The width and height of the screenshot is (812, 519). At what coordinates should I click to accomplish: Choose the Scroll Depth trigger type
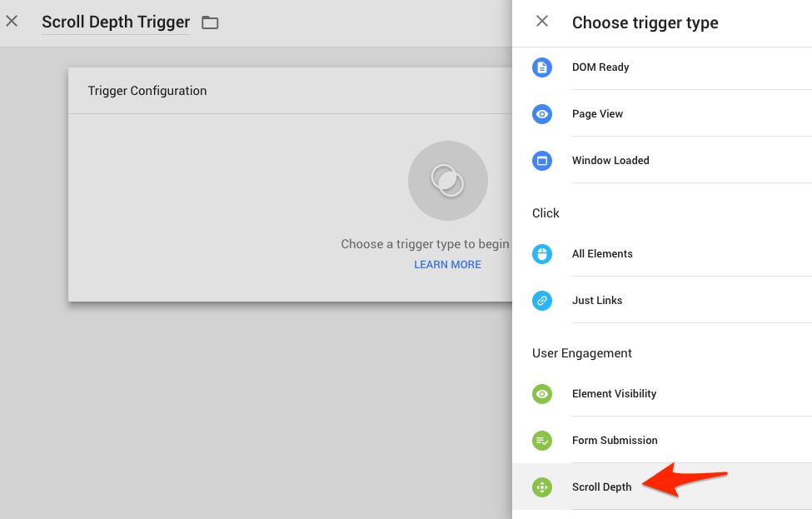[662, 487]
